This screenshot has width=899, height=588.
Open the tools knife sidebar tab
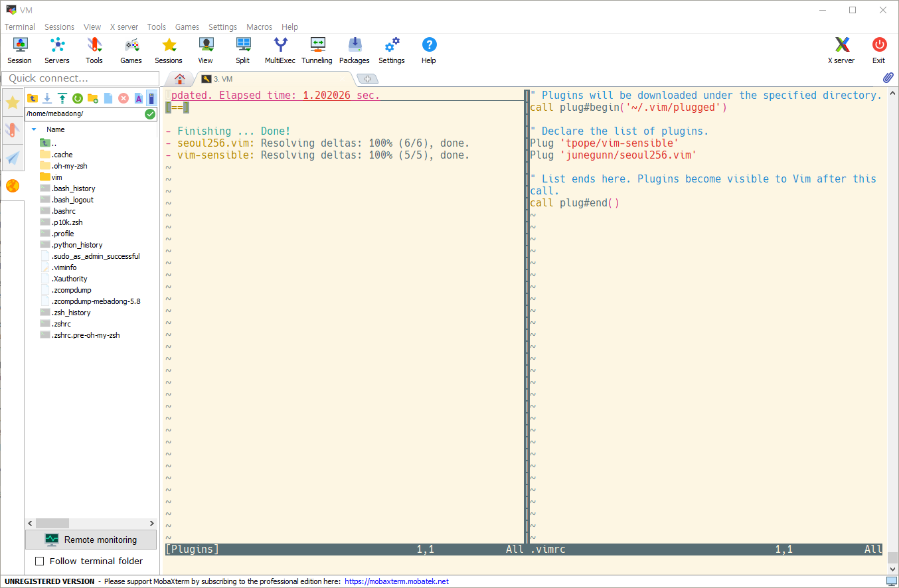tap(12, 129)
